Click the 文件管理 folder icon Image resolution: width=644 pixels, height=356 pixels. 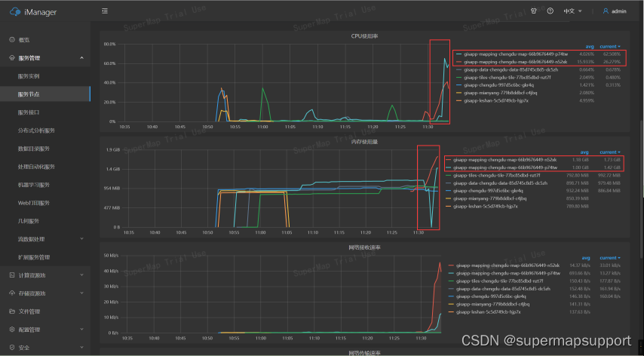pos(11,311)
